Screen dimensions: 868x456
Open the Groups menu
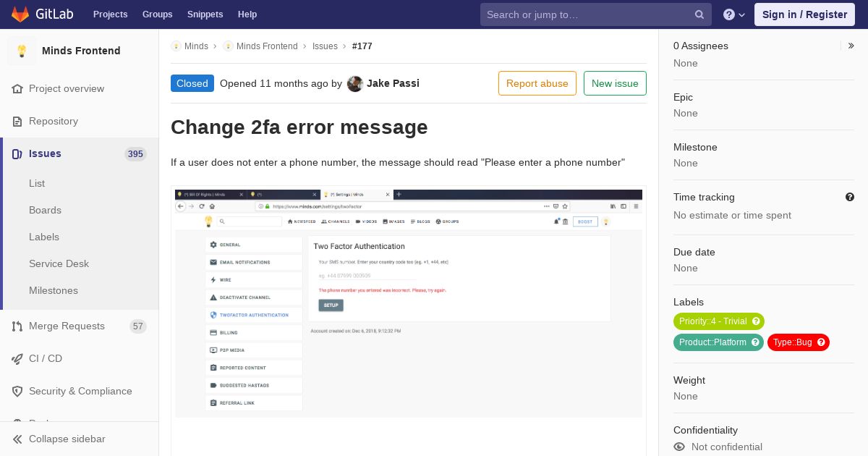[x=158, y=14]
